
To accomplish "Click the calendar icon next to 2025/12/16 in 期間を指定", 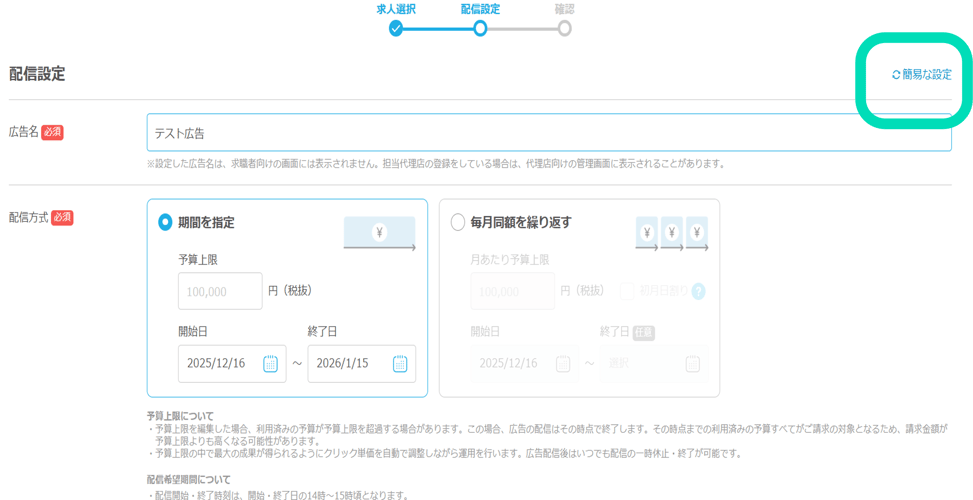I will click(x=271, y=364).
